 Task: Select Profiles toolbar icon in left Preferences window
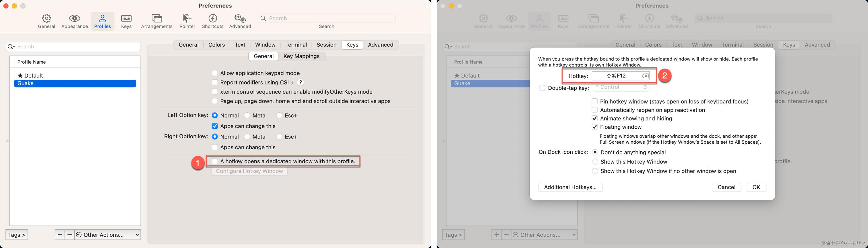point(102,21)
